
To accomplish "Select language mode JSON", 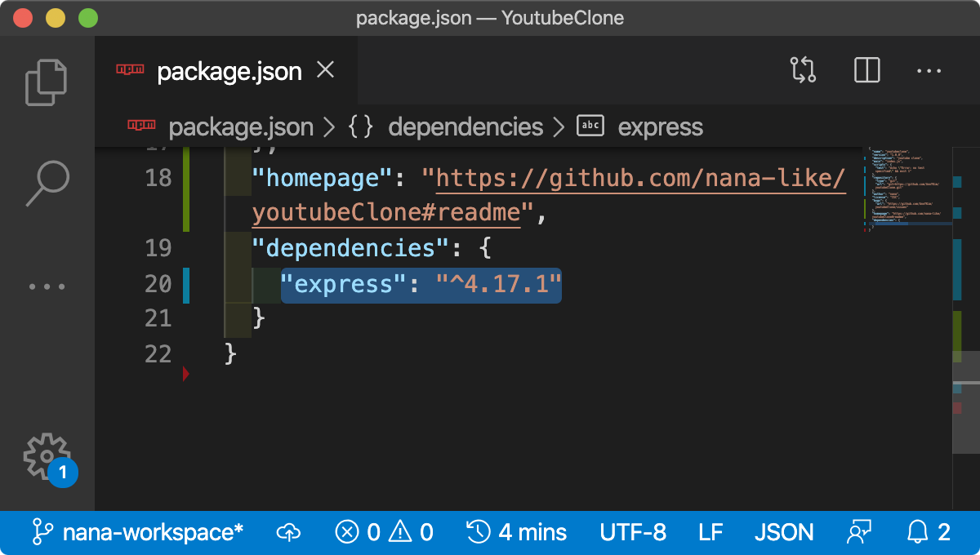I will (784, 533).
